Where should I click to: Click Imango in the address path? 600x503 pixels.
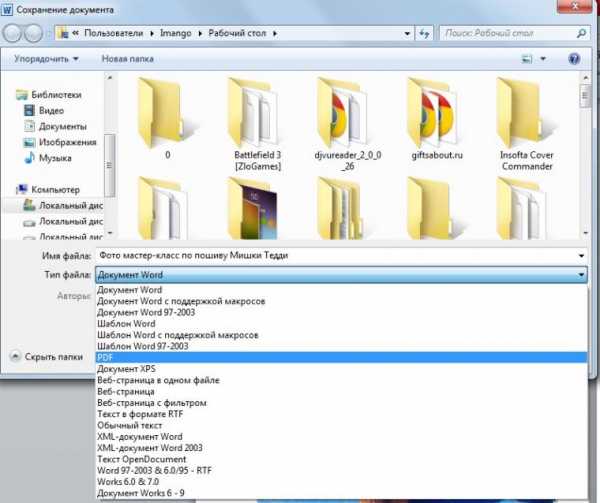pos(176,34)
